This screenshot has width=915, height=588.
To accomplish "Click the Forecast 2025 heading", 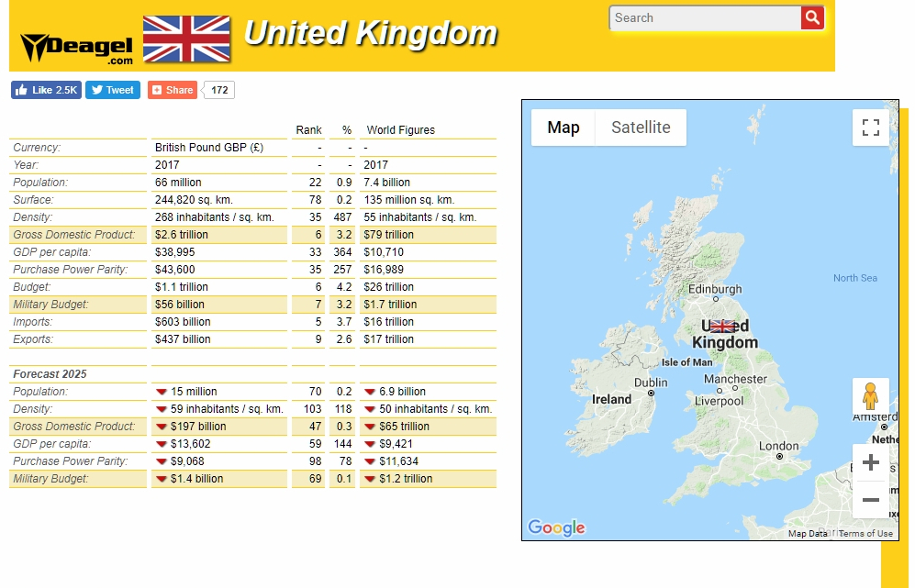I will coord(50,374).
